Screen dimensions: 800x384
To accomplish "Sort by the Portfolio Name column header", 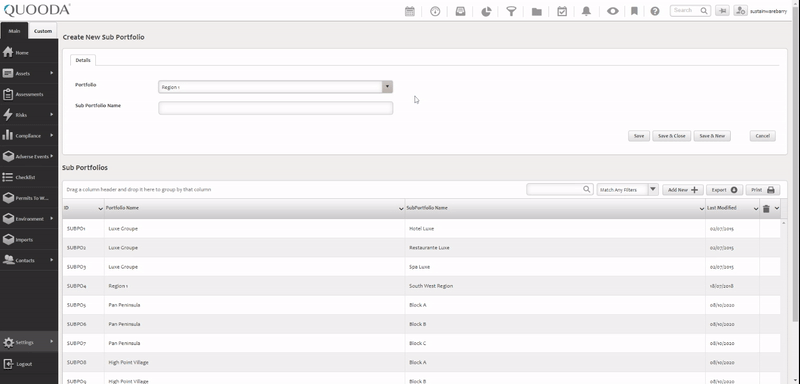I will coord(122,208).
